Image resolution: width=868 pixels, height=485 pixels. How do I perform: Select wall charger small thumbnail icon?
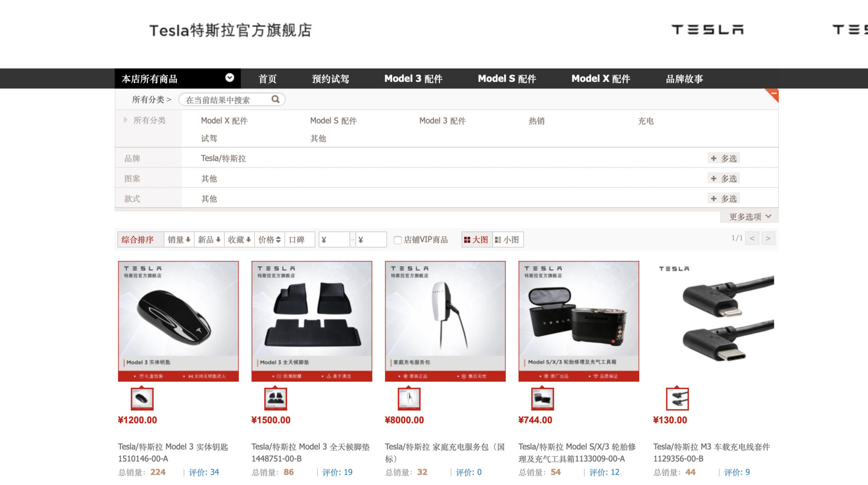(409, 399)
